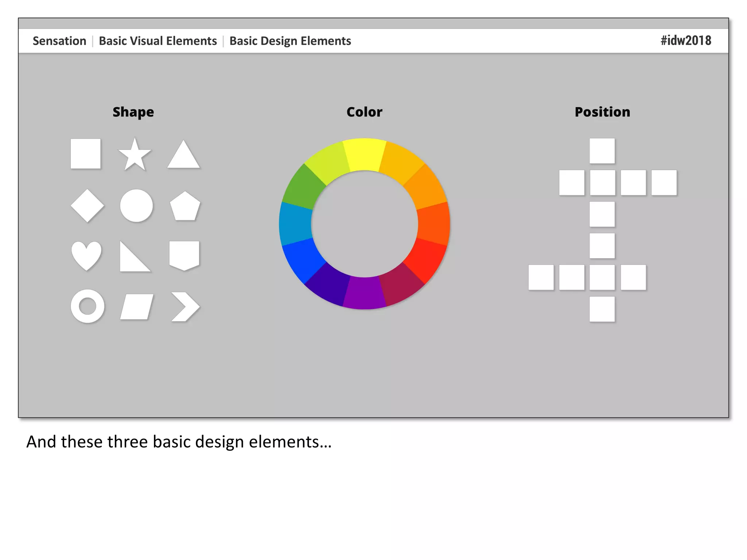Select the five-pointed star shape
This screenshot has height=560, width=747.
[x=135, y=155]
